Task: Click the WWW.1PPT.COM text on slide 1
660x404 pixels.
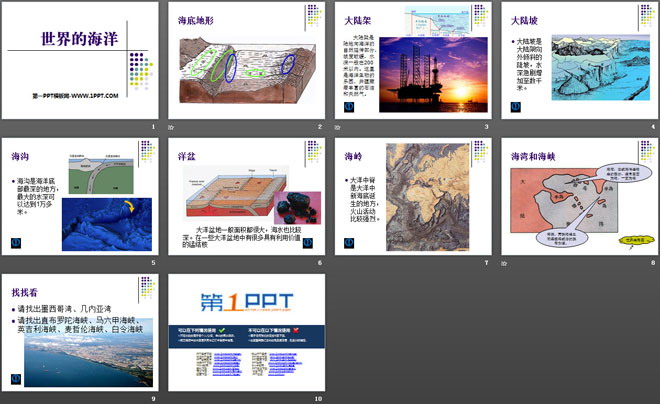Action: point(95,96)
